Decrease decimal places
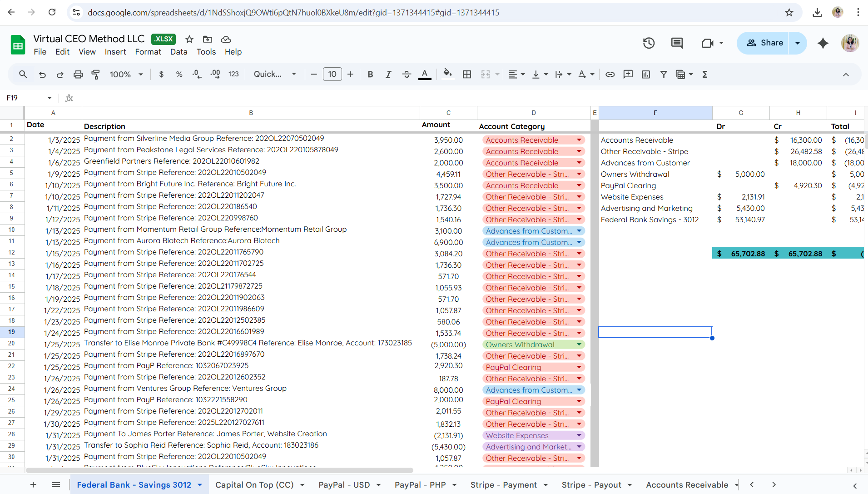 coord(197,74)
